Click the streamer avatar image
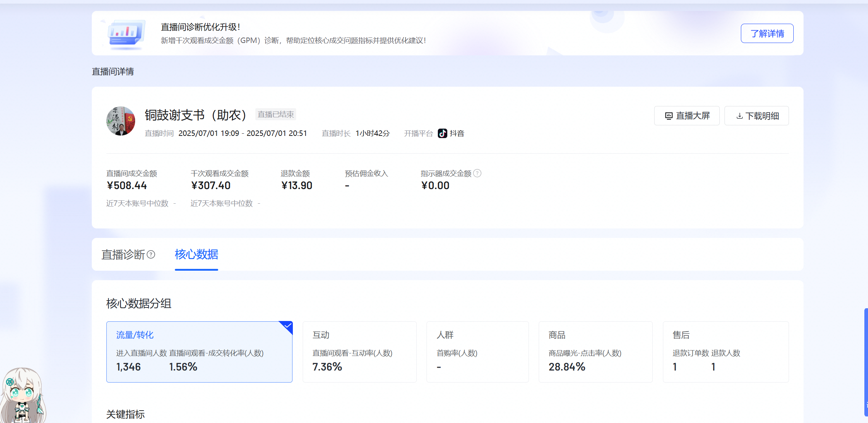The image size is (868, 423). tap(121, 121)
